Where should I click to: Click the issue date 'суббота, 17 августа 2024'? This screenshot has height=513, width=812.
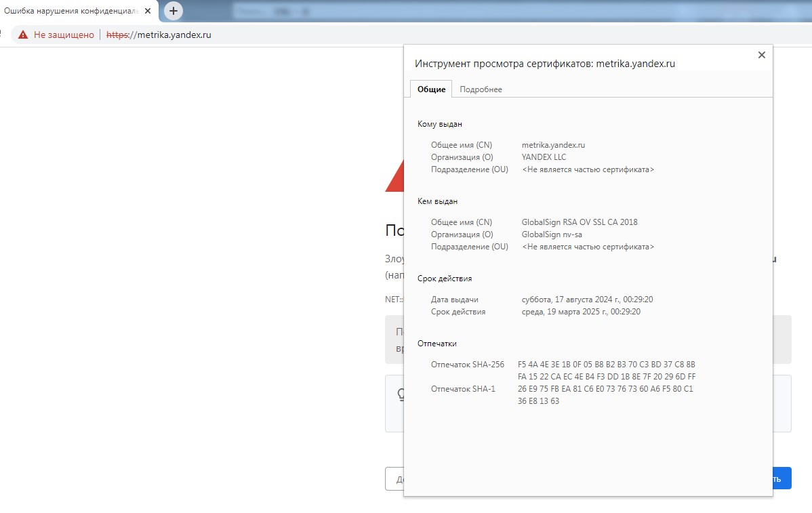coord(587,300)
